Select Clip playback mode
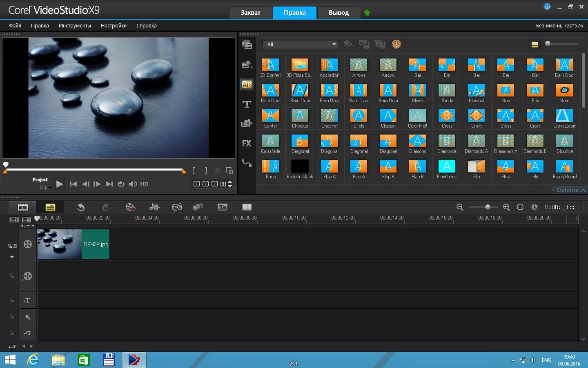588x368 pixels. click(43, 187)
